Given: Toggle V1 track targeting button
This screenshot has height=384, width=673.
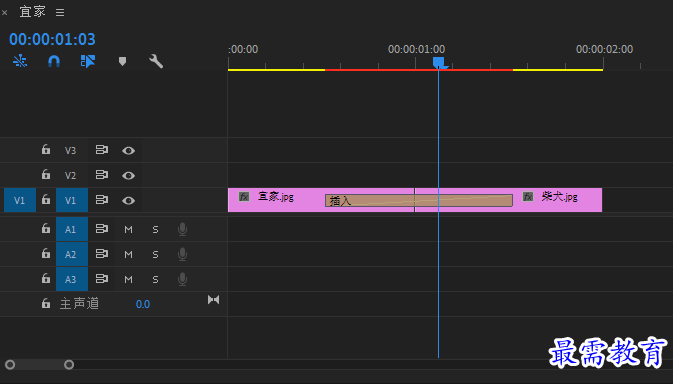Looking at the screenshot, I should coord(72,200).
